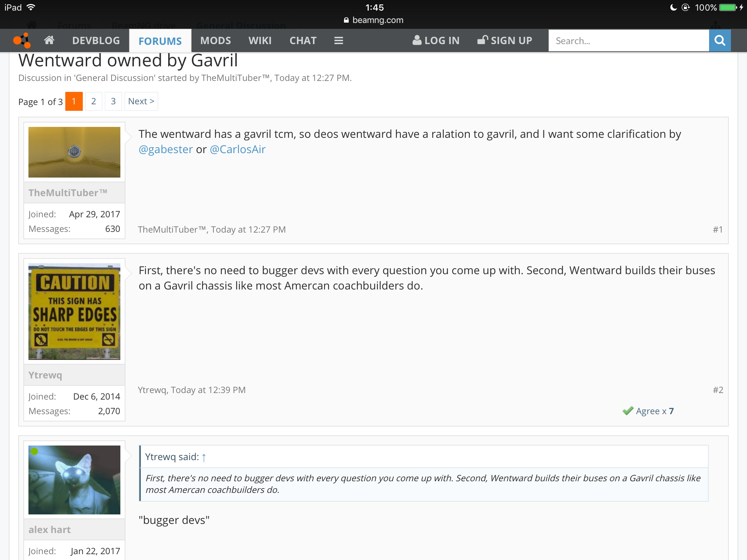Click the BeamNG orange logo icon
747x560 pixels.
(x=22, y=40)
